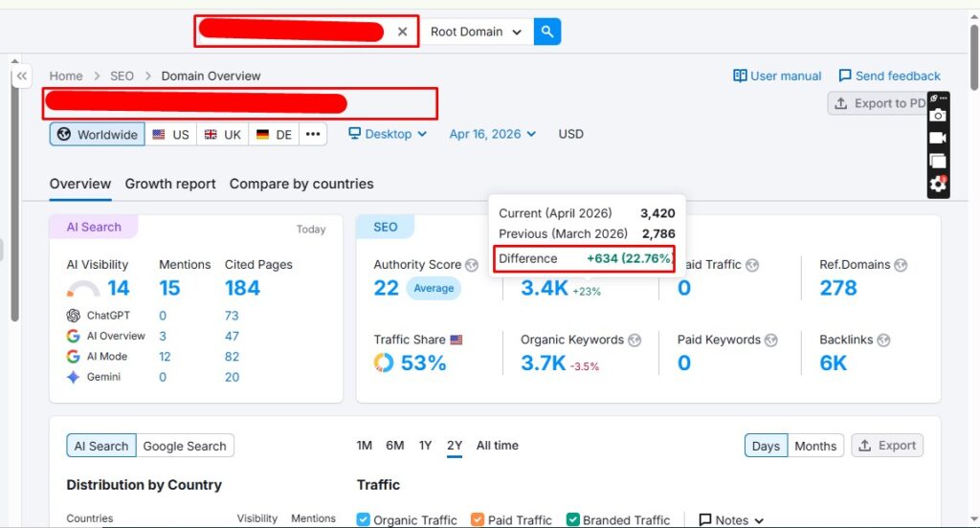The height and width of the screenshot is (528, 980).
Task: Click Send feedback link
Action: pos(889,76)
